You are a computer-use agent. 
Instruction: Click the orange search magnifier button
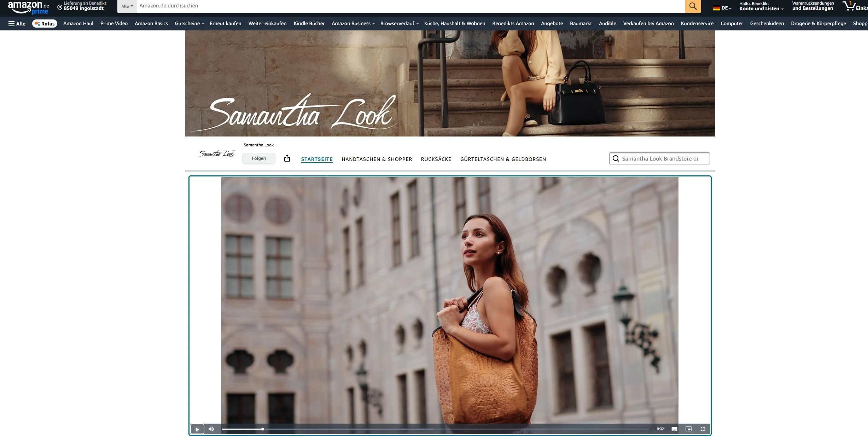693,6
